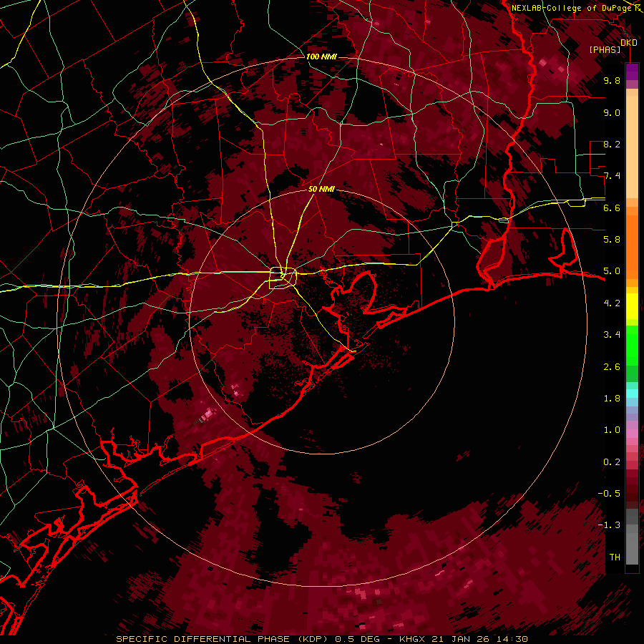Select the "1.0" color scale value

point(612,430)
